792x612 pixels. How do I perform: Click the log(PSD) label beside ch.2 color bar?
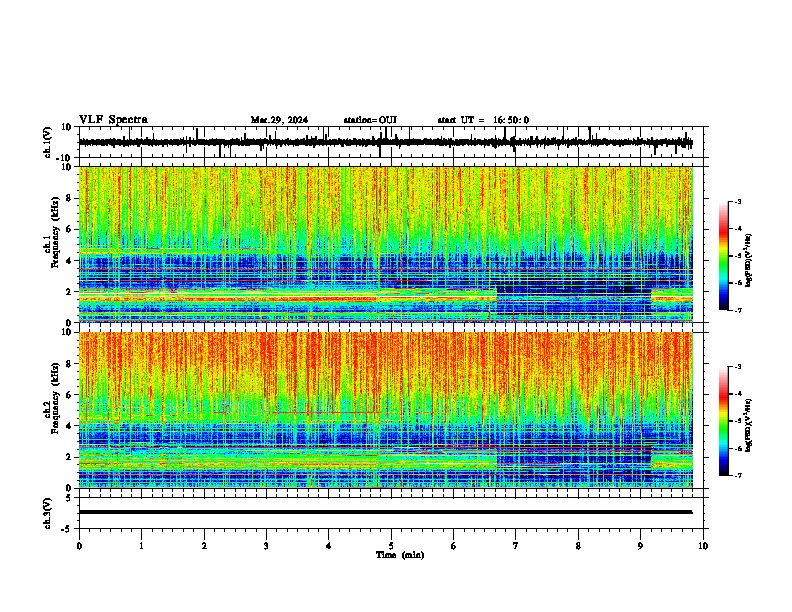tap(749, 425)
